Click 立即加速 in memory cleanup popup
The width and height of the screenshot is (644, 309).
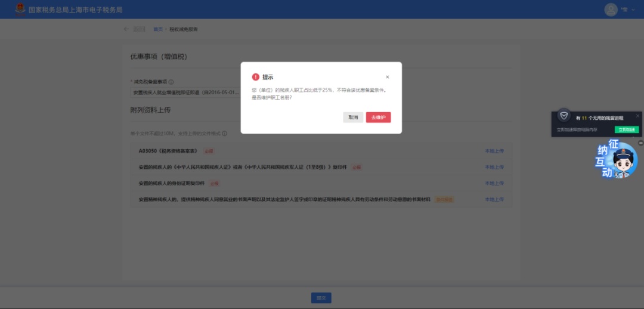(627, 129)
